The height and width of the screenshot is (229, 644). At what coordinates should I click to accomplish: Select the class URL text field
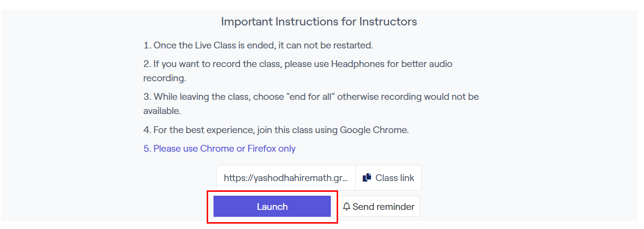(285, 178)
